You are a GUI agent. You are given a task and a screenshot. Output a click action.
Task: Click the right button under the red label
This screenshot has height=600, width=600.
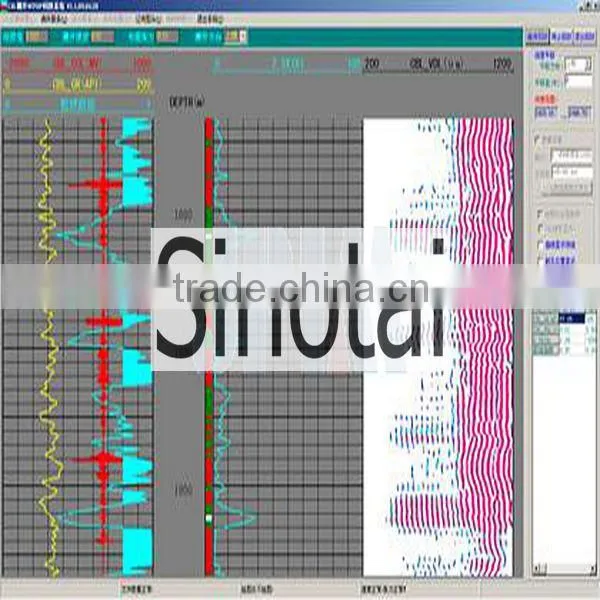tap(579, 113)
